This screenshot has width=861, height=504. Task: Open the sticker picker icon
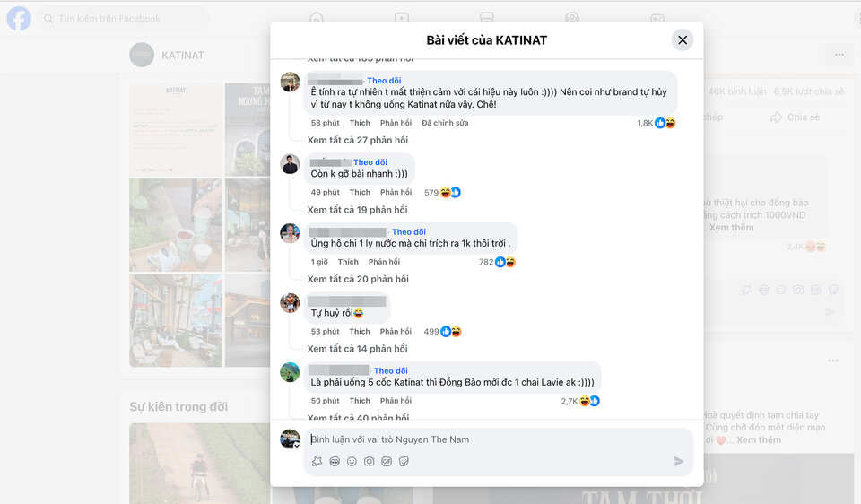click(x=404, y=462)
